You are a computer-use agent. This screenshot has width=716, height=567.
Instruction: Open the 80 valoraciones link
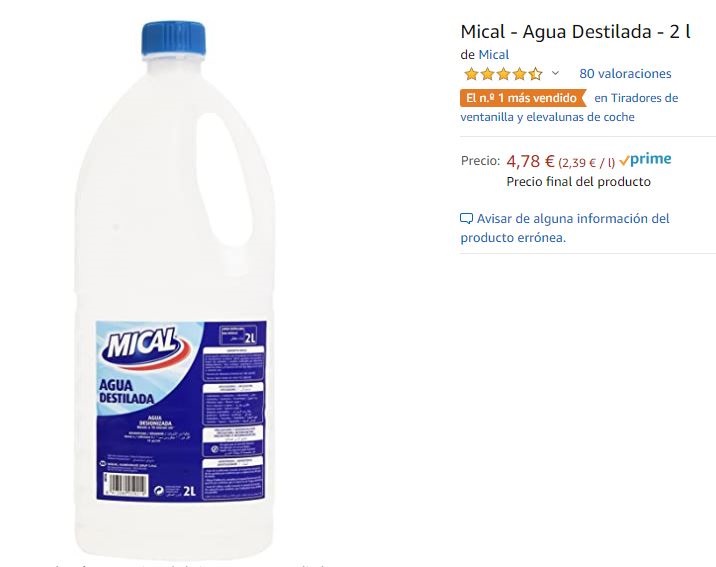[x=625, y=74]
